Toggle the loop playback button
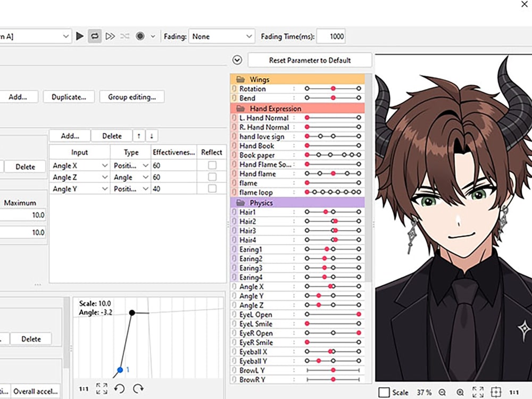 95,36
